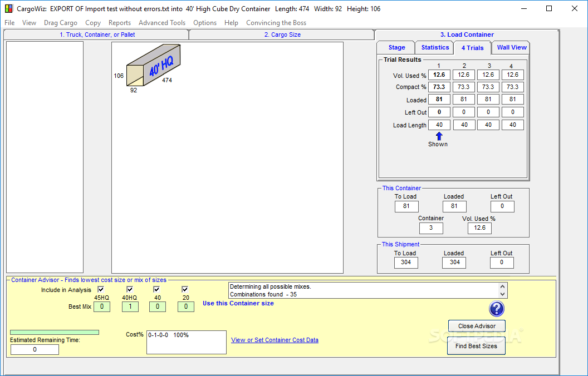Switch to the Wall View tab
Image resolution: width=588 pixels, height=376 pixels.
coord(512,48)
